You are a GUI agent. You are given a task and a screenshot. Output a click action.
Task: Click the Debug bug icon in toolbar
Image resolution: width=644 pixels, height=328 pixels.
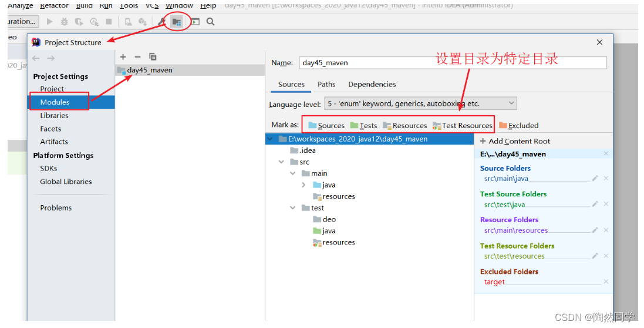coord(65,21)
